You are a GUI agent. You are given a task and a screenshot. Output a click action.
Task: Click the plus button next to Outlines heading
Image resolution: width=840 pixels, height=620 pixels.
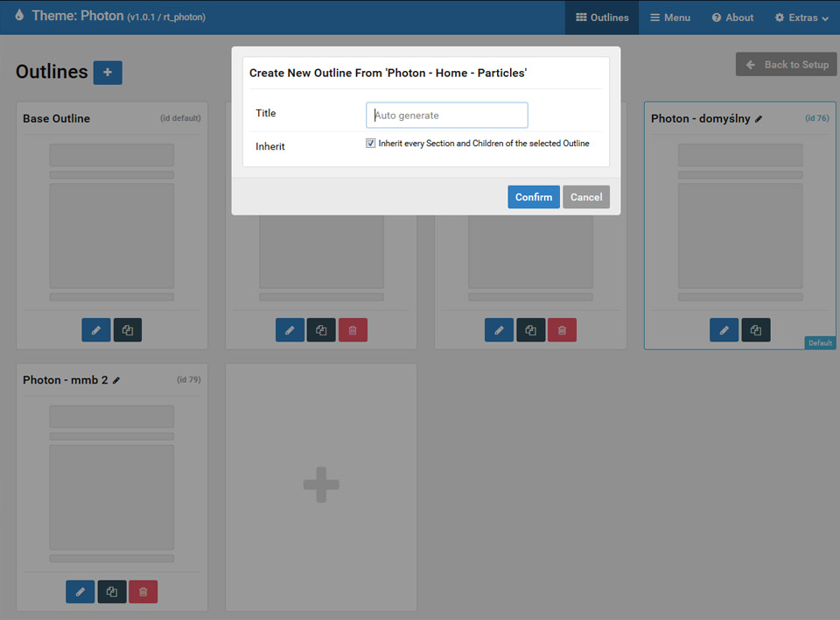[x=108, y=73]
